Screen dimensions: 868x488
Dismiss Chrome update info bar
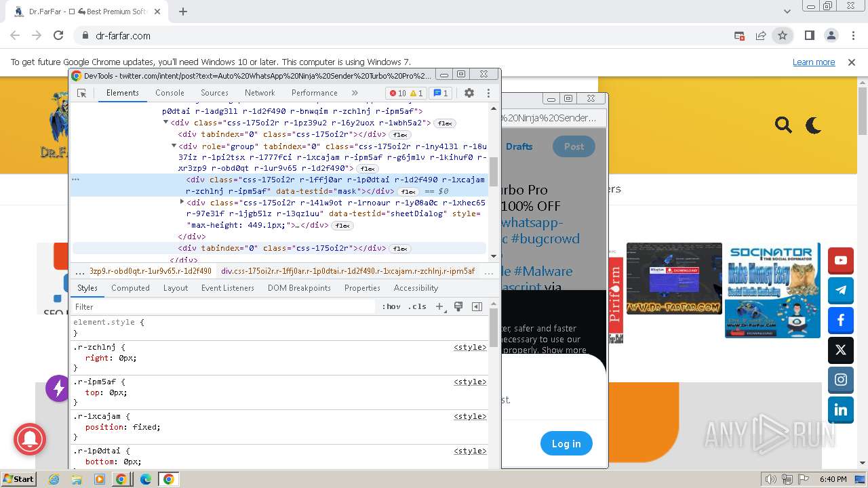pos(852,62)
